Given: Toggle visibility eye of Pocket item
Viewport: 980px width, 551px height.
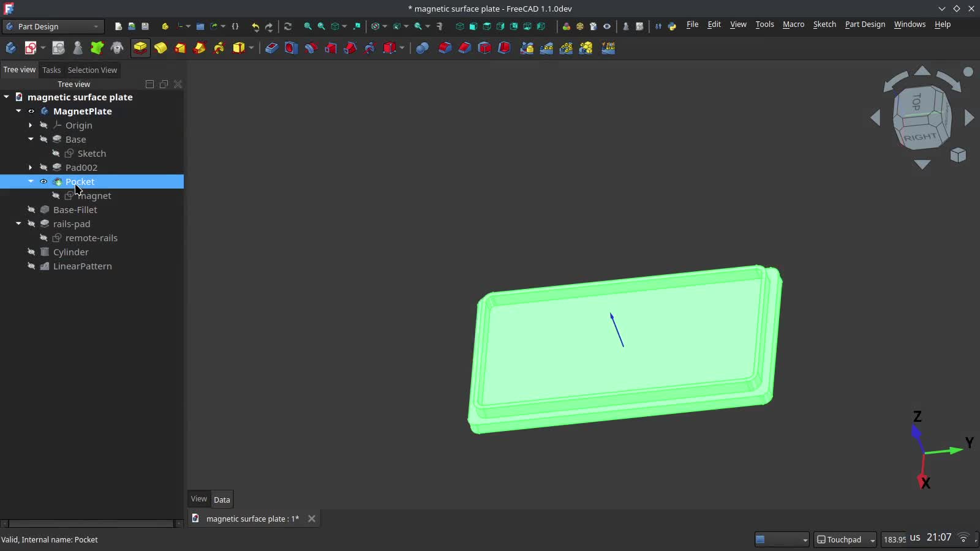Looking at the screenshot, I should tap(43, 182).
